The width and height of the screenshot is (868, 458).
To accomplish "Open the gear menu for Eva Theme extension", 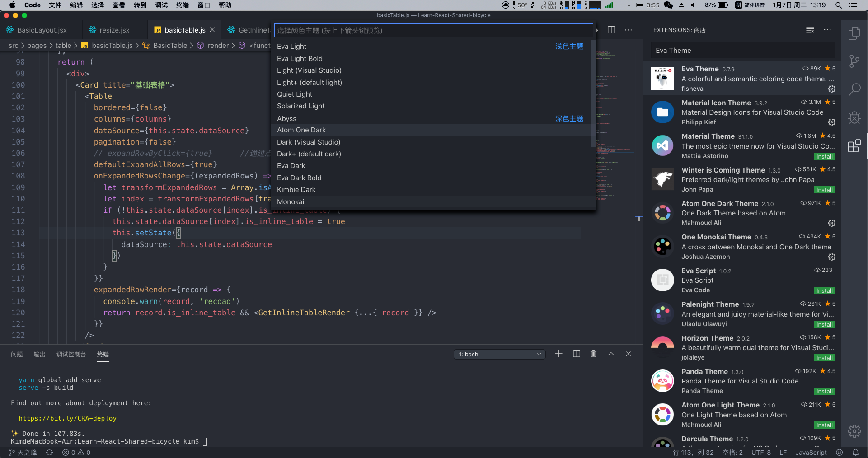I will tap(831, 89).
